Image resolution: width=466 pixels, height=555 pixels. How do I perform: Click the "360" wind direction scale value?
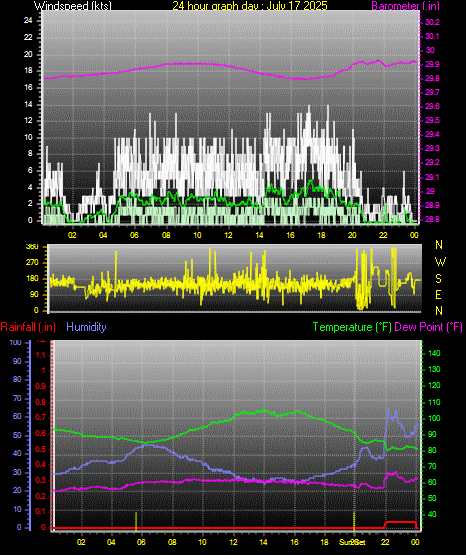pos(32,247)
